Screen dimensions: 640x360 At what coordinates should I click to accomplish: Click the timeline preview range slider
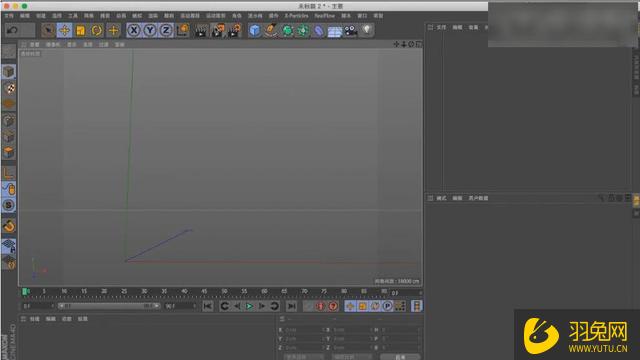point(109,306)
